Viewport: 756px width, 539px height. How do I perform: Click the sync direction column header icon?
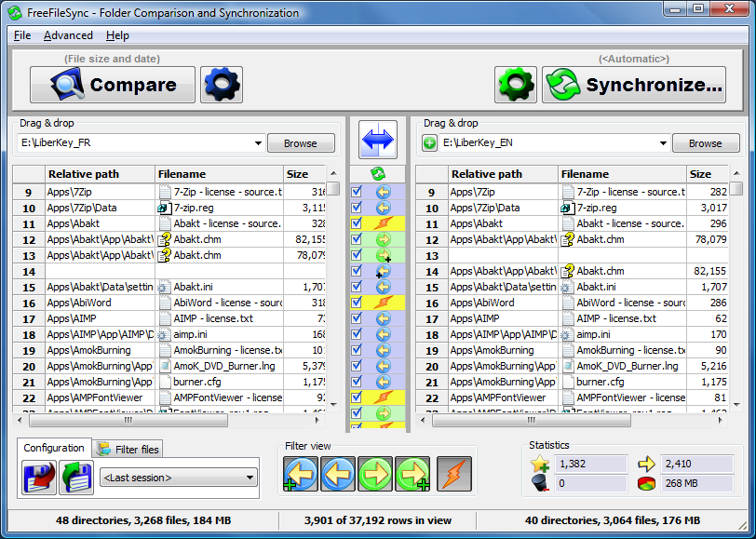click(378, 173)
